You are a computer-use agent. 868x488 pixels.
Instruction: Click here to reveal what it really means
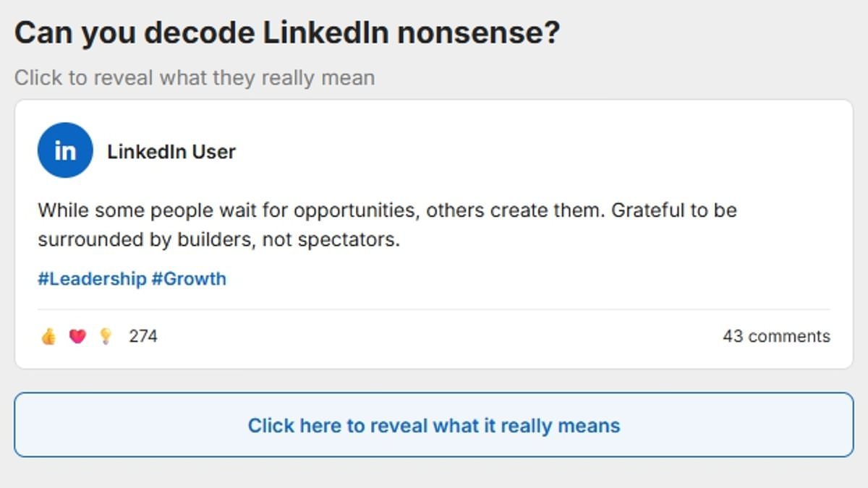coord(433,425)
